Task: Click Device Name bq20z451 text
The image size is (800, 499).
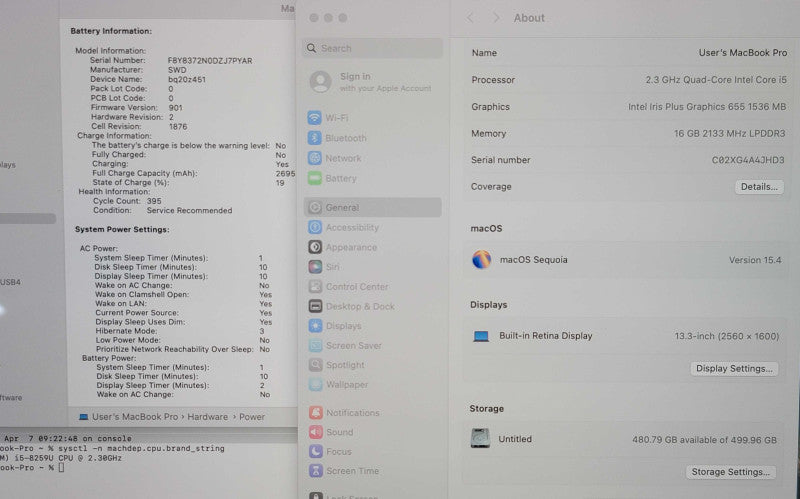Action: tap(148, 79)
